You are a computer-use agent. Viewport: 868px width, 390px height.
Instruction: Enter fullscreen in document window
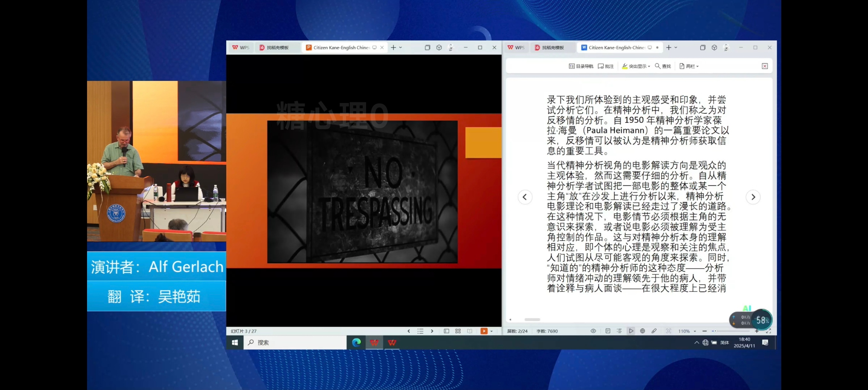(x=768, y=331)
